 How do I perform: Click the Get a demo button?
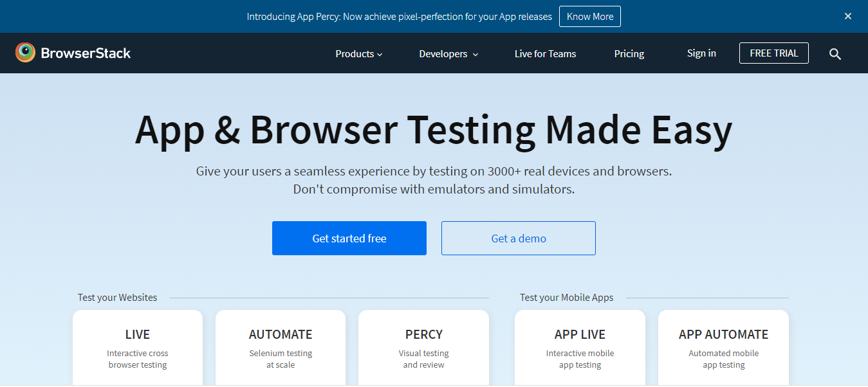[x=519, y=239]
